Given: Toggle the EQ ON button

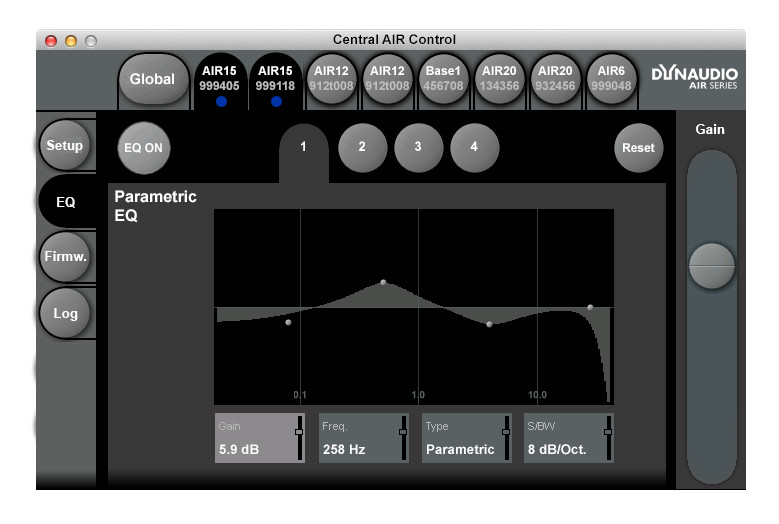Looking at the screenshot, I should (144, 148).
